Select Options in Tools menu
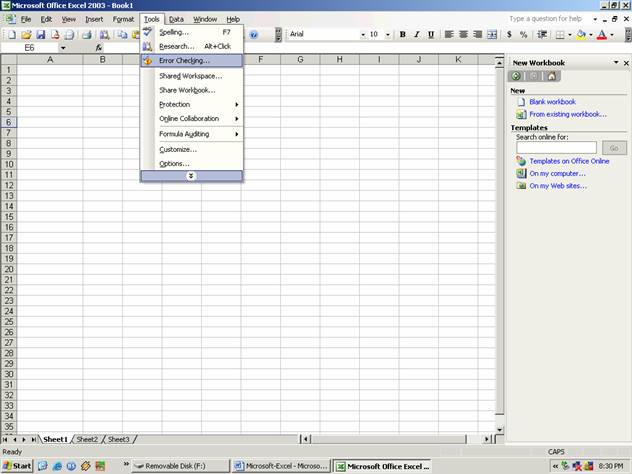632x474 pixels. 191,164
